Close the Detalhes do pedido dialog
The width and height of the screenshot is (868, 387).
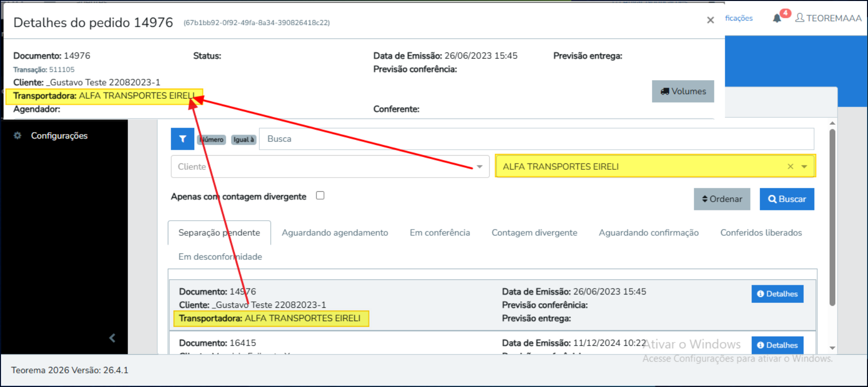point(710,20)
